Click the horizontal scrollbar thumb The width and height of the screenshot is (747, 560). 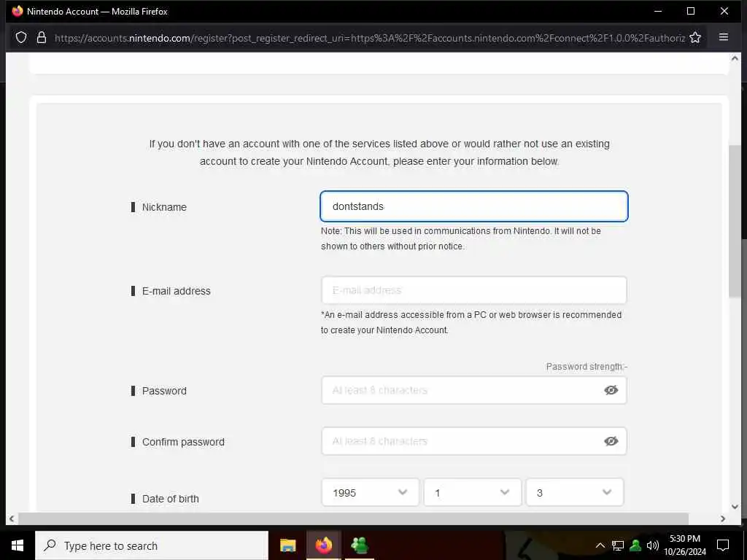353,518
